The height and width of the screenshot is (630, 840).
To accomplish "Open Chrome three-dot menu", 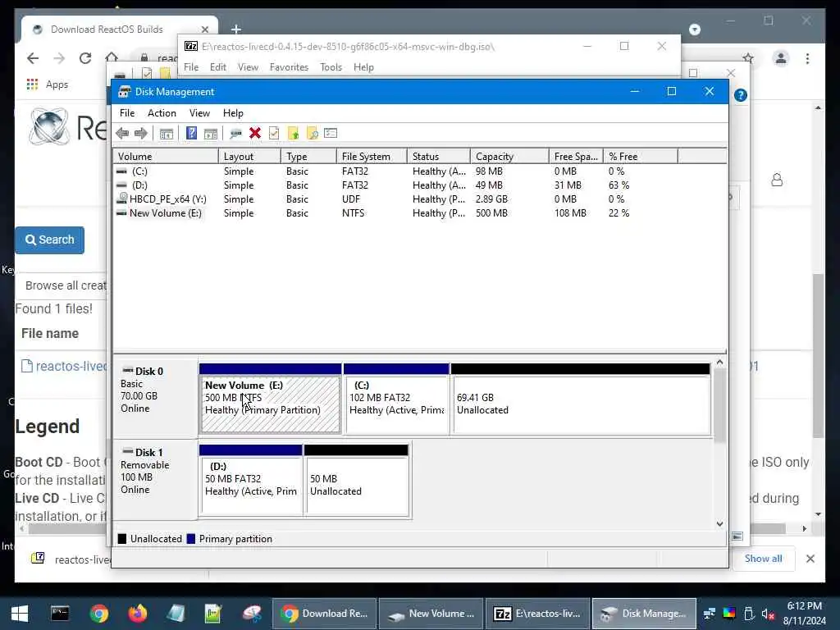I will pos(807,58).
